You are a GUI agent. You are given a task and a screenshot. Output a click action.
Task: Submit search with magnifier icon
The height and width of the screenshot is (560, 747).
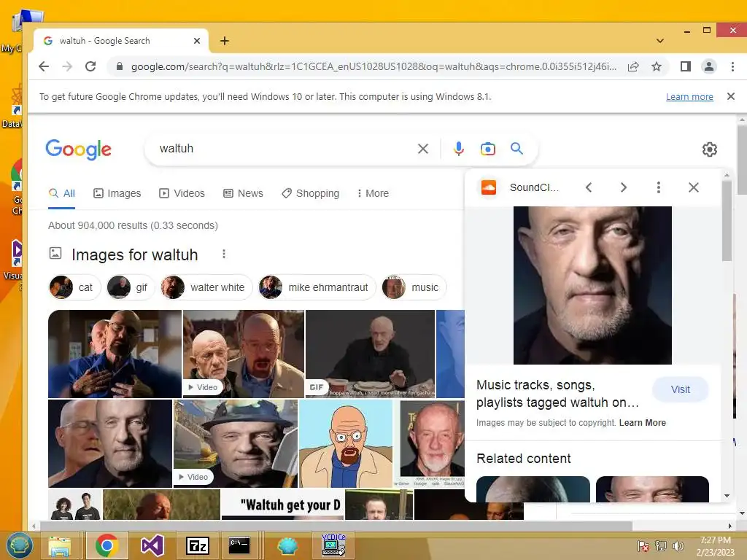click(x=516, y=149)
